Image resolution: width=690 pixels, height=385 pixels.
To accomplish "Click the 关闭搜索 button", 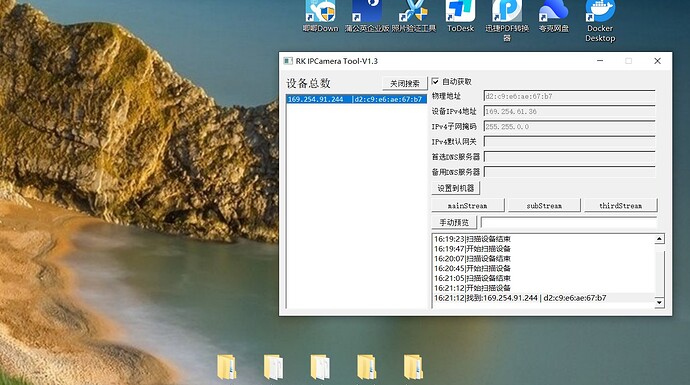I will click(x=405, y=83).
